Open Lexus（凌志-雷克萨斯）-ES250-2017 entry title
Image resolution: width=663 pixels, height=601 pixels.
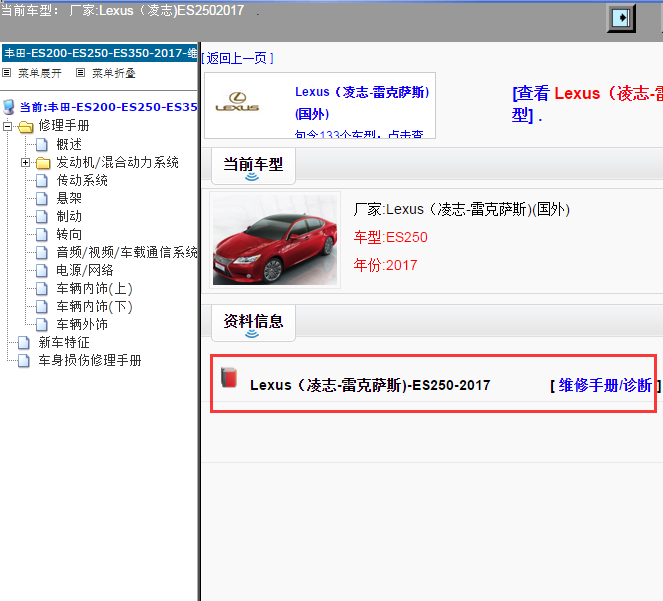click(370, 385)
